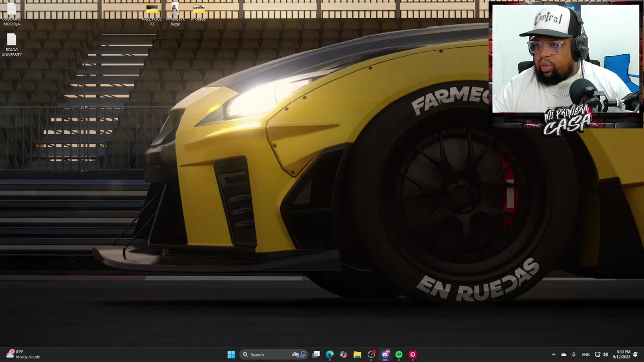
Task: Open the MrVargas x Razer desktop file
Action: 175,15
